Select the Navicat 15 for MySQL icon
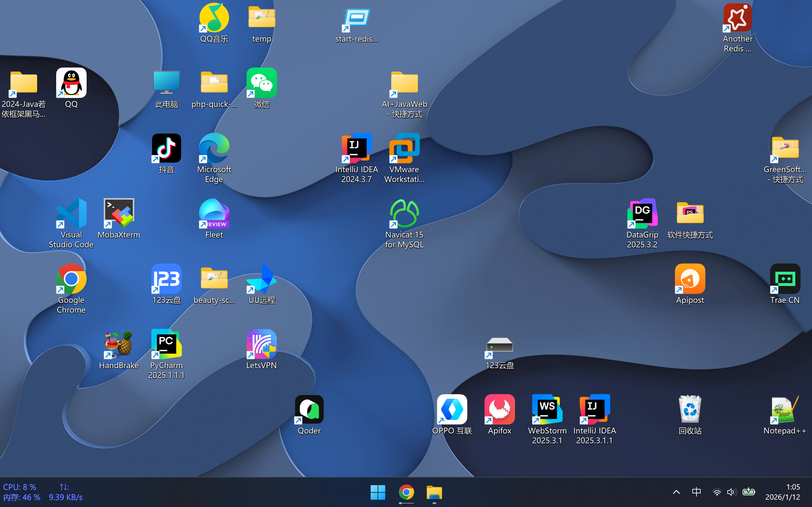This screenshot has width=812, height=507. click(404, 213)
